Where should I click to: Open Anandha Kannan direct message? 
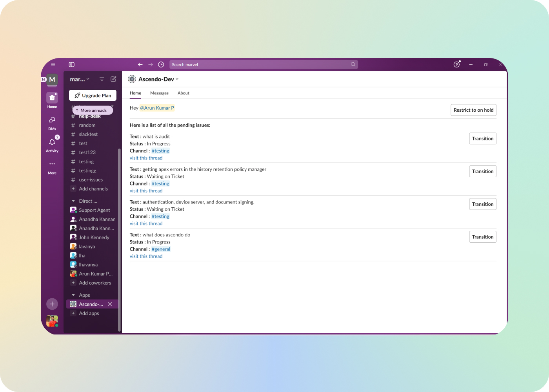(x=93, y=219)
